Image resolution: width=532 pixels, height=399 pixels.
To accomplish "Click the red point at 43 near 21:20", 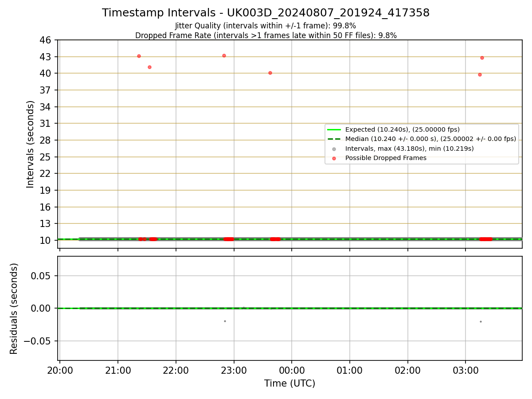I will point(139,56).
